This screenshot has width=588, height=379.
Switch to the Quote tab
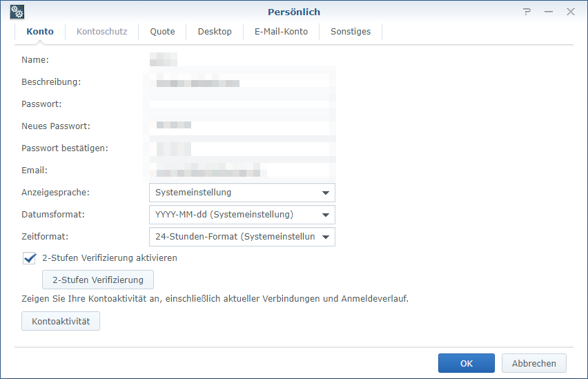(x=162, y=32)
